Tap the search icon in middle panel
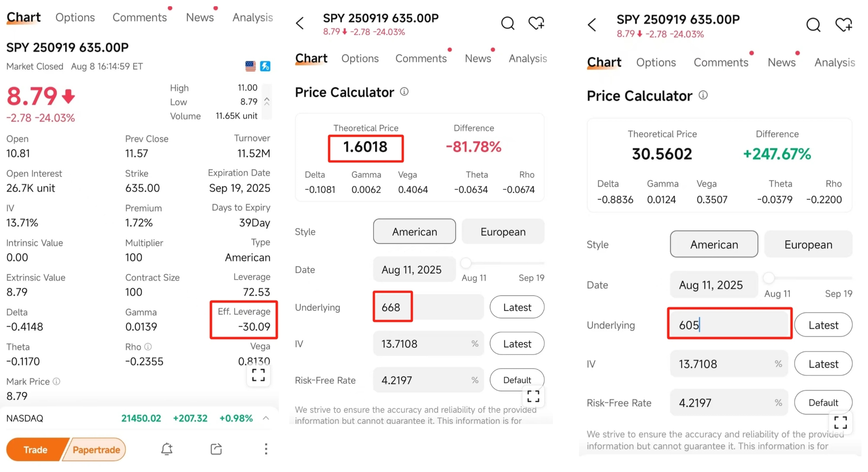This screenshot has height=472, width=868. (507, 23)
